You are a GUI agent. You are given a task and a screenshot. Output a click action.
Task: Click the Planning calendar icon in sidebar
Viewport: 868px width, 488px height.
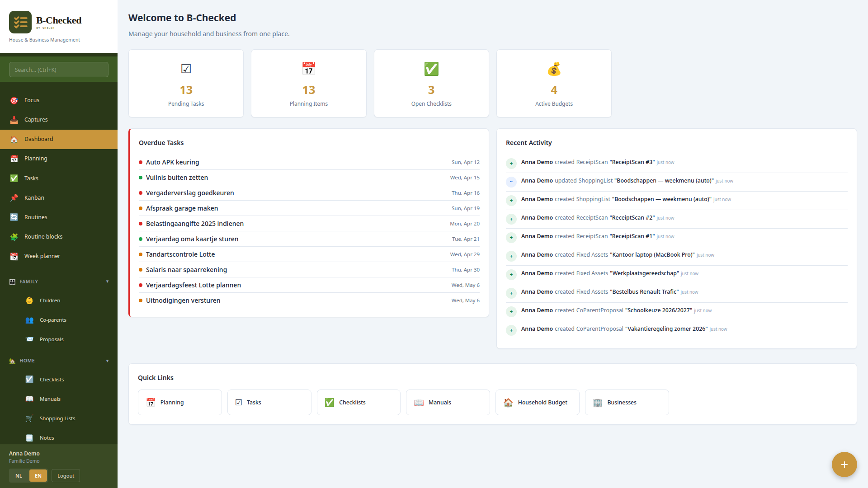click(x=14, y=159)
